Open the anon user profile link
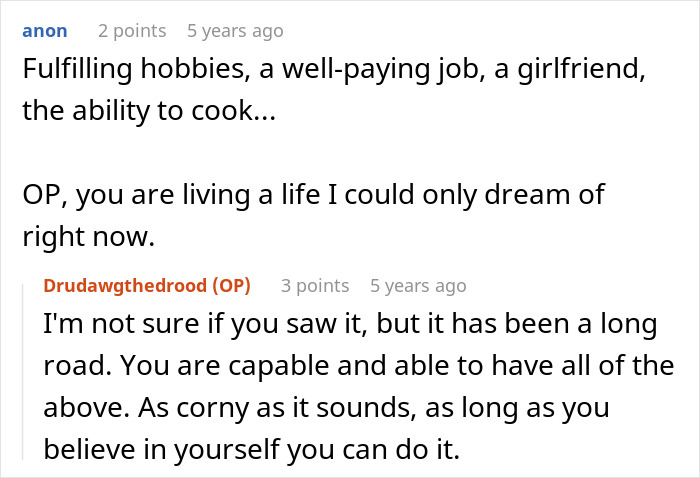Image resolution: width=700 pixels, height=478 pixels. tap(45, 31)
